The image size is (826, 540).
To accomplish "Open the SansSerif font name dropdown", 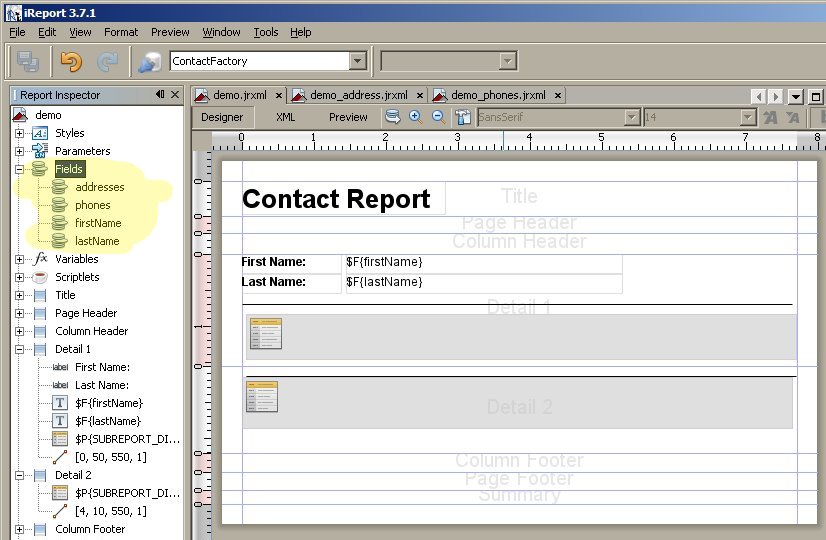I will point(632,117).
